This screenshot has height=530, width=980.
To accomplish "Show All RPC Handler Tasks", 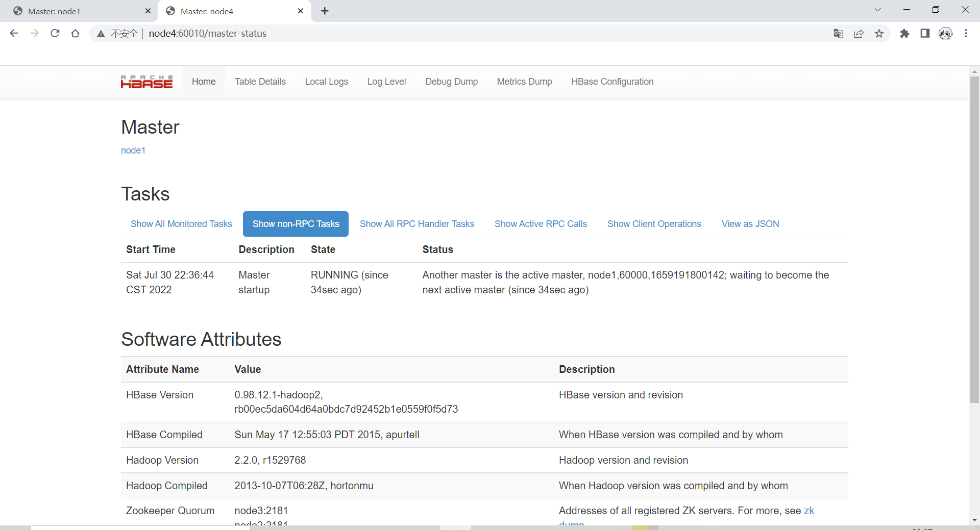I will (x=417, y=224).
